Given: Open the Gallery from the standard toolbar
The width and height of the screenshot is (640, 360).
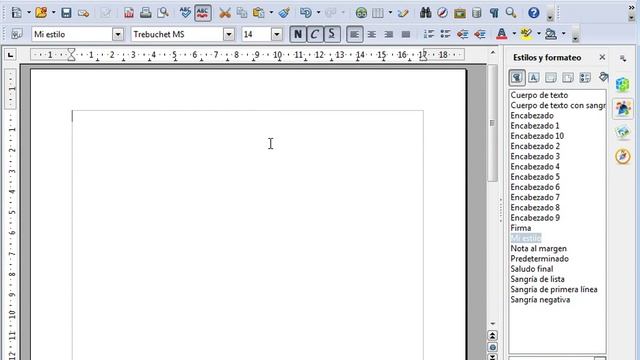Looking at the screenshot, I should coord(460,13).
